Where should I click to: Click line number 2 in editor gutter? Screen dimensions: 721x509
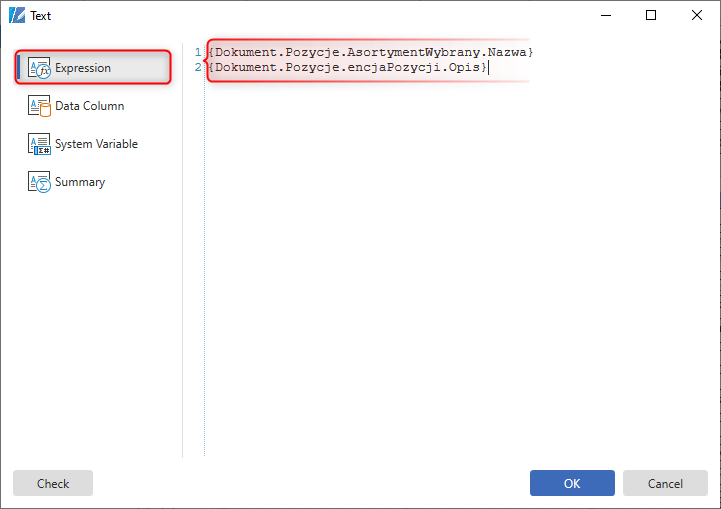coord(198,67)
